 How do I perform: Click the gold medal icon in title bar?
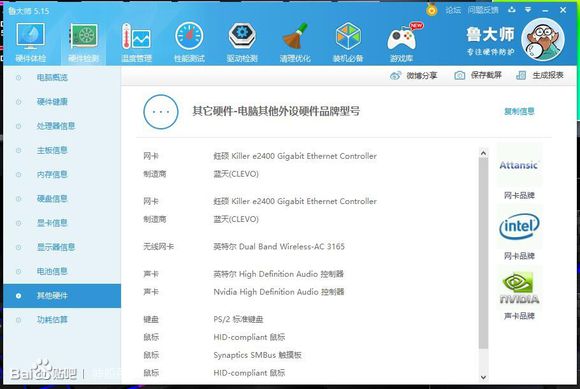(x=431, y=9)
